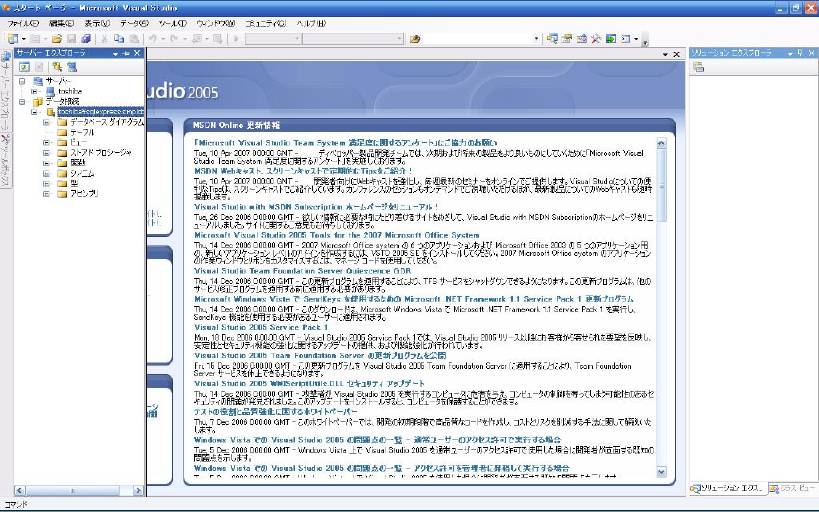Open the Start Page active files dropdown

665,54
